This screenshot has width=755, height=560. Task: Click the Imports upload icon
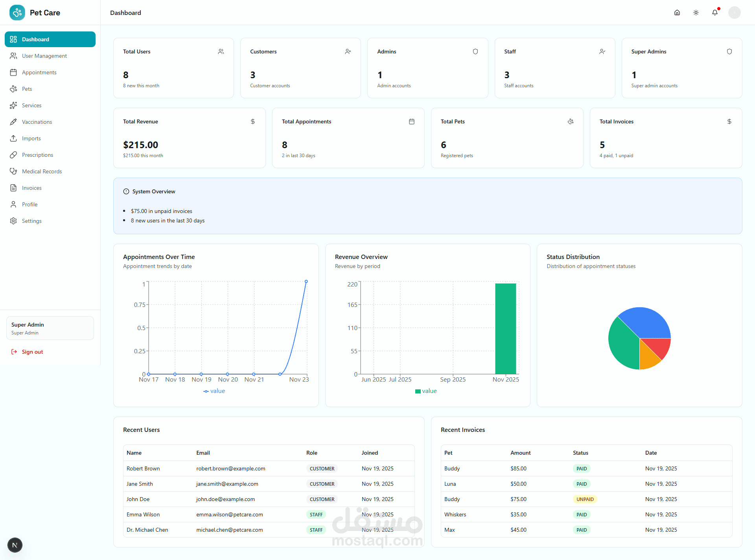pos(13,138)
